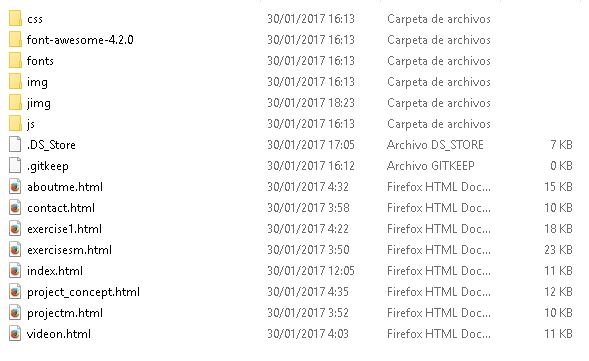
Task: Select the Archivo DS_STORE type text
Action: pyautogui.click(x=435, y=145)
